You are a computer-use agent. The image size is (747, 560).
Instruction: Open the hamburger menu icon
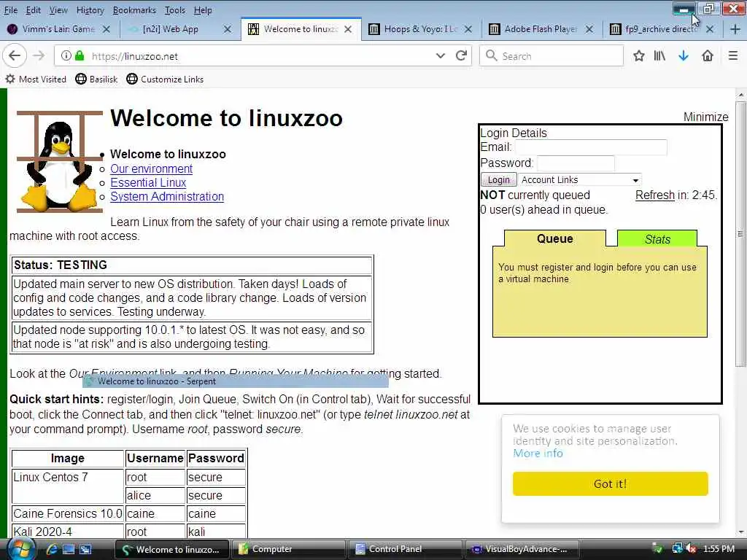733,55
